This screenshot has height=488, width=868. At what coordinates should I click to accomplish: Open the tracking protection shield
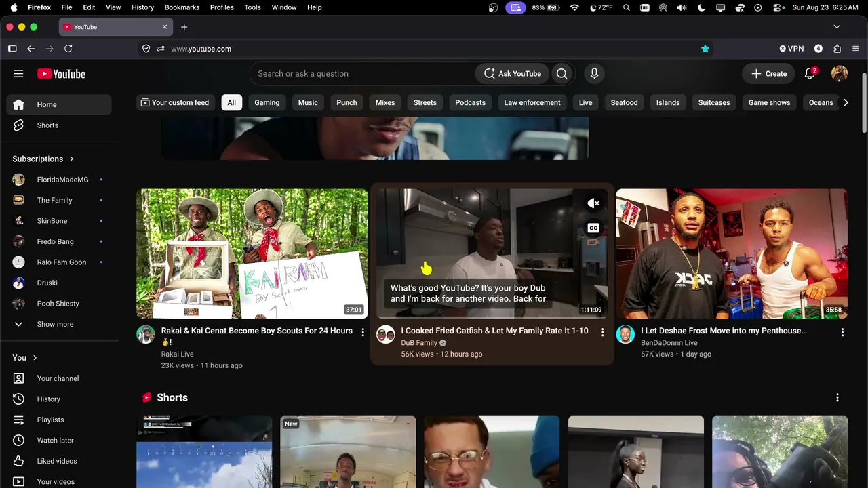click(146, 49)
